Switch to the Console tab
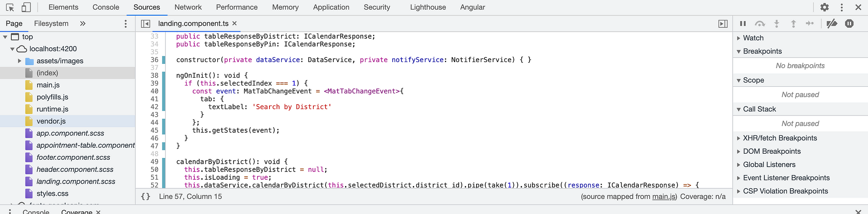 tap(106, 7)
